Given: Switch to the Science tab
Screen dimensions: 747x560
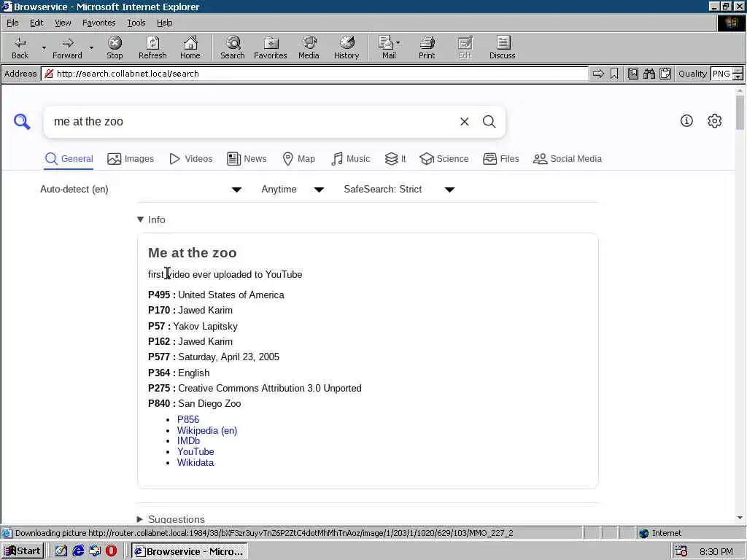Looking at the screenshot, I should pos(444,158).
